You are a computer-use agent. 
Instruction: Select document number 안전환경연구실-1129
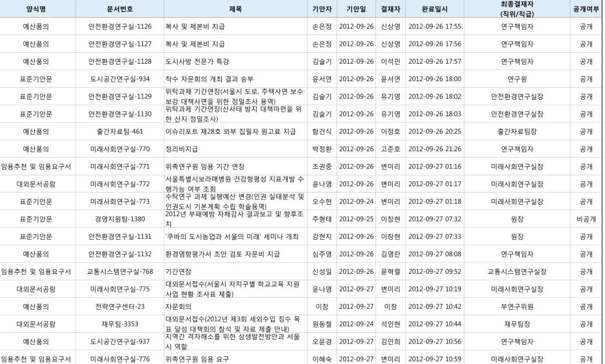(120, 97)
